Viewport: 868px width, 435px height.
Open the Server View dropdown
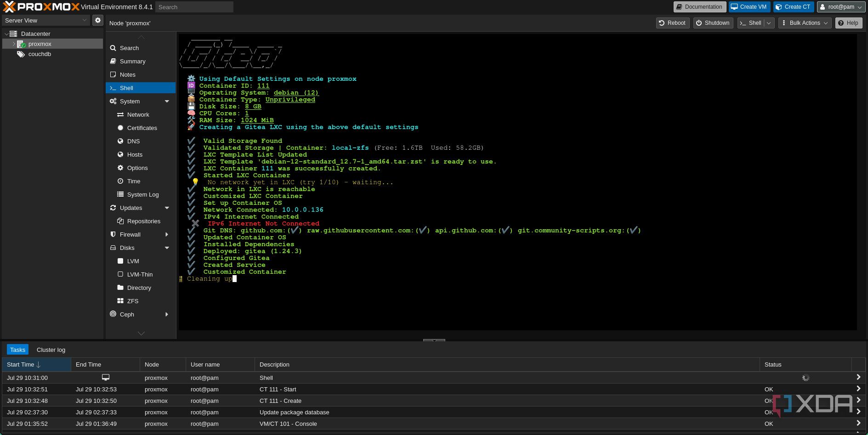coord(45,21)
